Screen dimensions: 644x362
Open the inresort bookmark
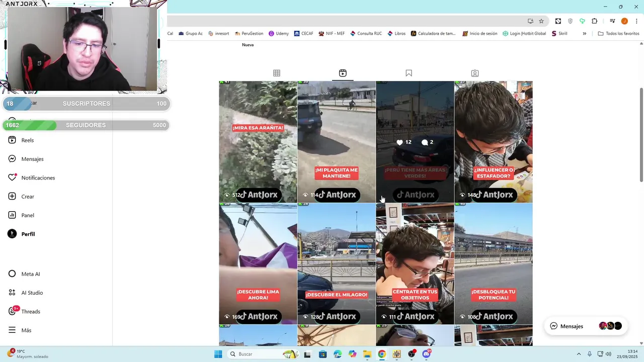(x=218, y=34)
